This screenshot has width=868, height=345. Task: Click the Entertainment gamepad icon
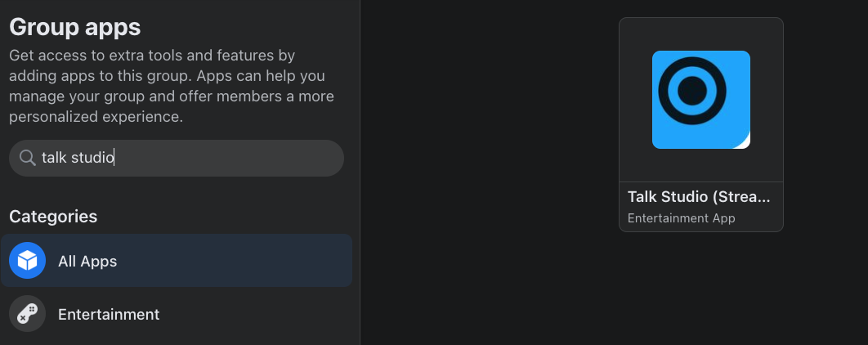coord(27,314)
